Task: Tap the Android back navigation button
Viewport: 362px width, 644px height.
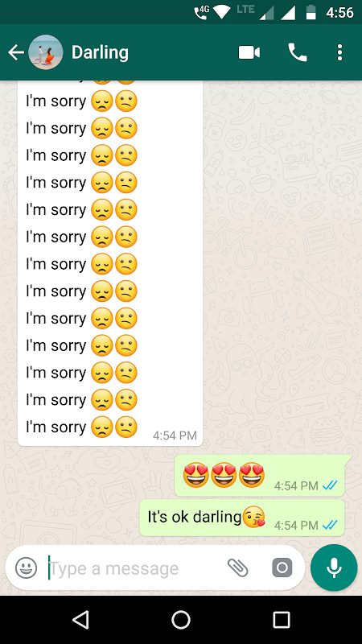Action: click(x=80, y=619)
